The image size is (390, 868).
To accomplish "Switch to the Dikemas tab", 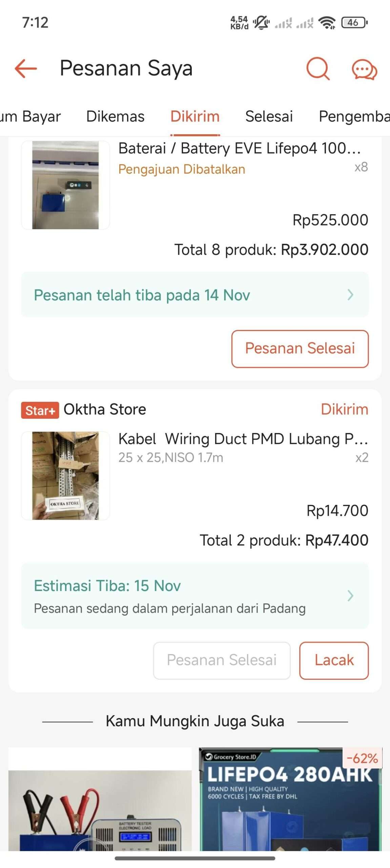I will point(115,116).
